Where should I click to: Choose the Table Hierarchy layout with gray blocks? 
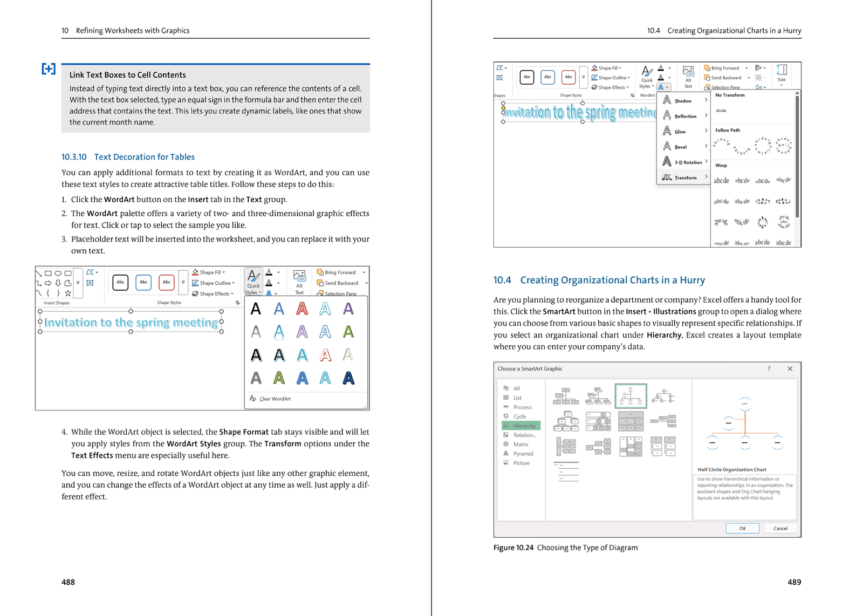(631, 421)
